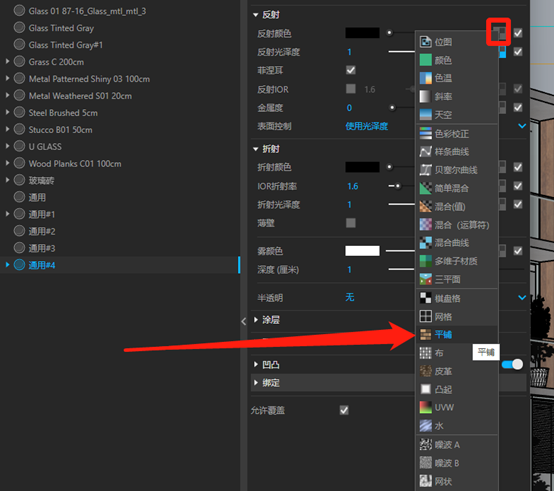This screenshot has width=554, height=491.
Task: Select the 棋盘格 checker texture icon
Action: tap(425, 298)
